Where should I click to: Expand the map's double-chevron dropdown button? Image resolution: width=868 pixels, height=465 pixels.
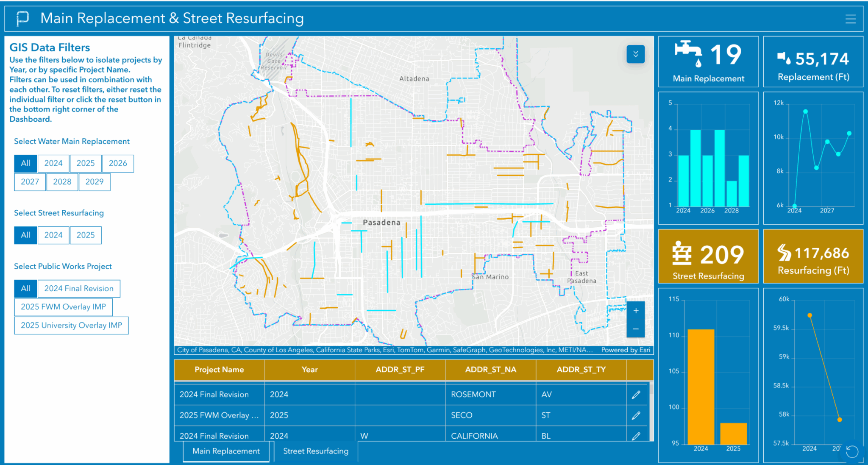click(x=635, y=54)
